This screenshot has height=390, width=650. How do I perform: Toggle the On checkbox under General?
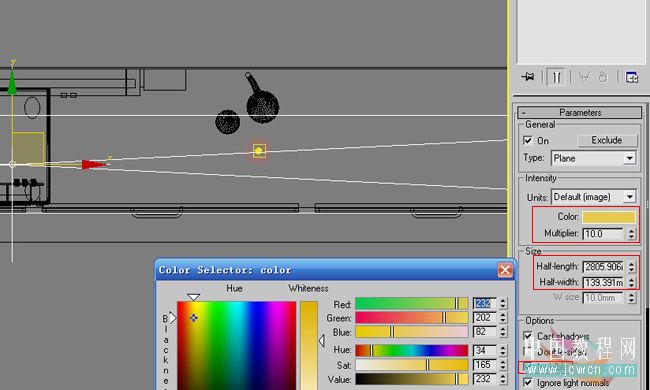(x=528, y=140)
